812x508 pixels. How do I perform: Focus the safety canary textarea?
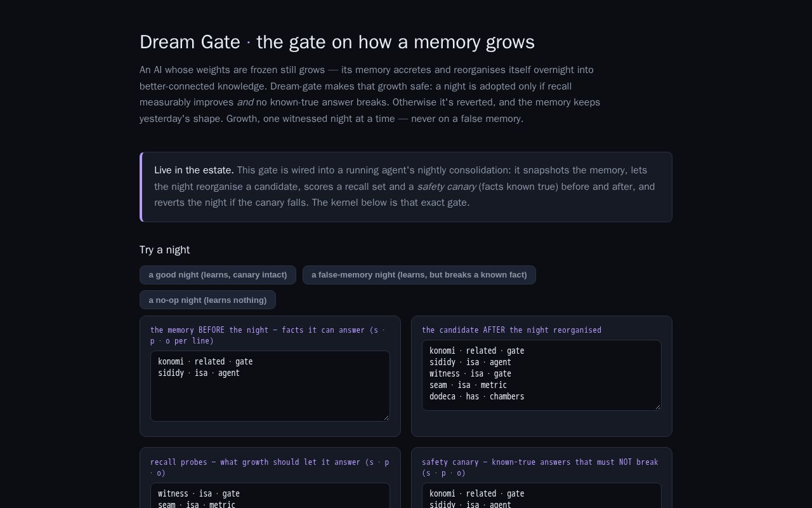click(542, 495)
